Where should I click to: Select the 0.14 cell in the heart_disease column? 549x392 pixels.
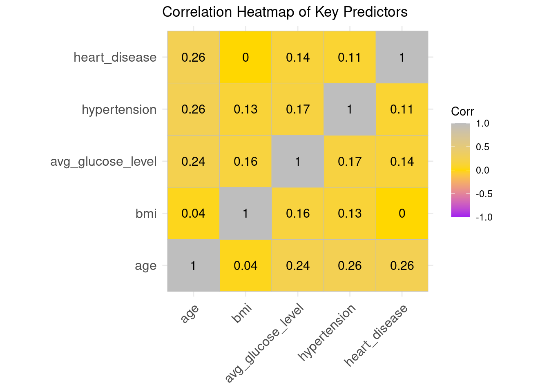click(x=402, y=162)
